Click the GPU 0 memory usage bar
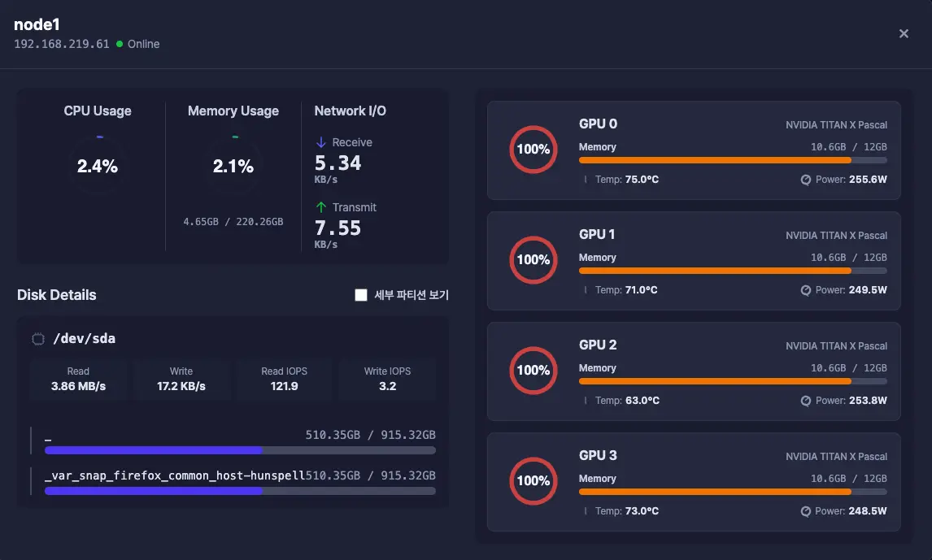 tap(732, 160)
